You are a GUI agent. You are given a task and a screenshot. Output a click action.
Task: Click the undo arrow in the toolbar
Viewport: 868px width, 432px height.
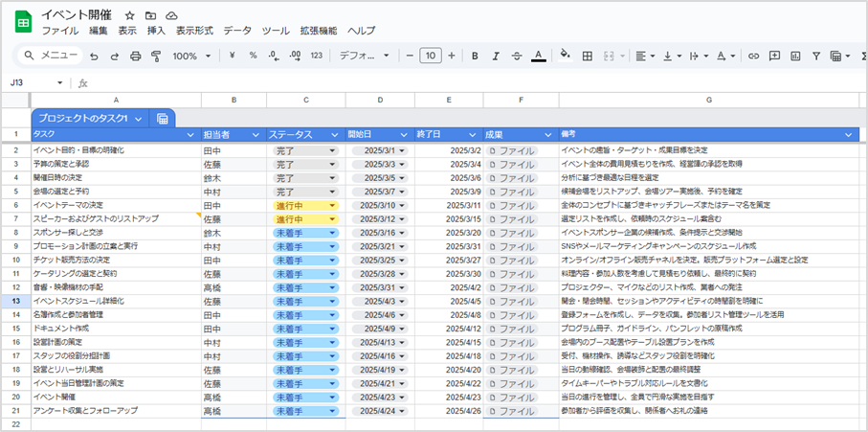pyautogui.click(x=94, y=56)
